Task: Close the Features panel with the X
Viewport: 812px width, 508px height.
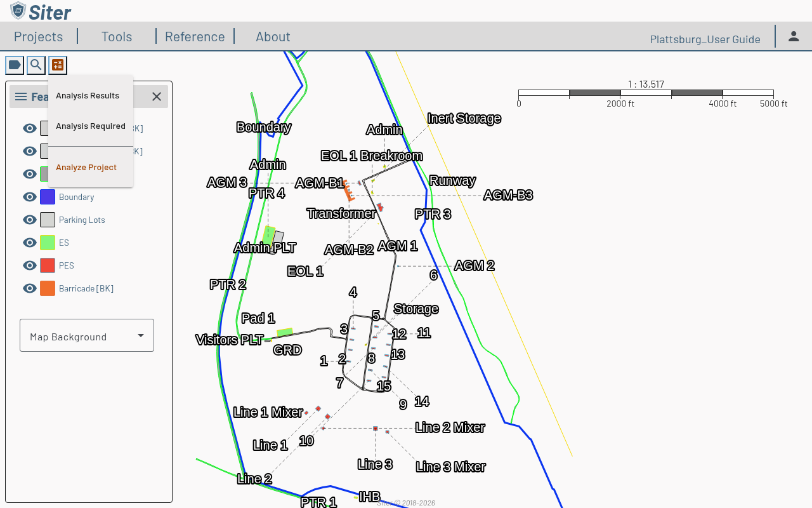Action: (157, 97)
